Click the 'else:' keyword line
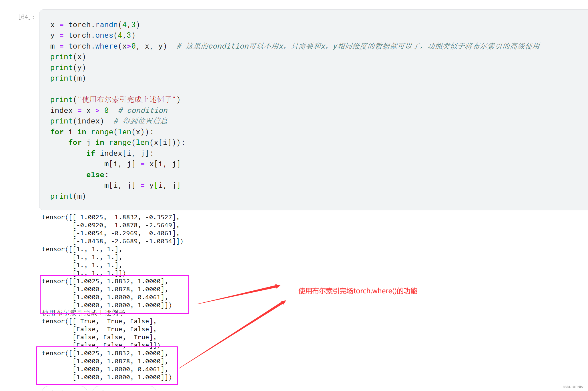Viewport: 588px width, 391px height. coord(97,175)
